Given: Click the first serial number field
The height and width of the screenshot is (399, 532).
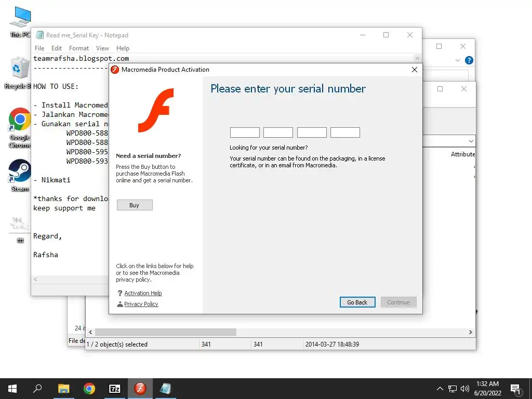Looking at the screenshot, I should pyautogui.click(x=245, y=132).
